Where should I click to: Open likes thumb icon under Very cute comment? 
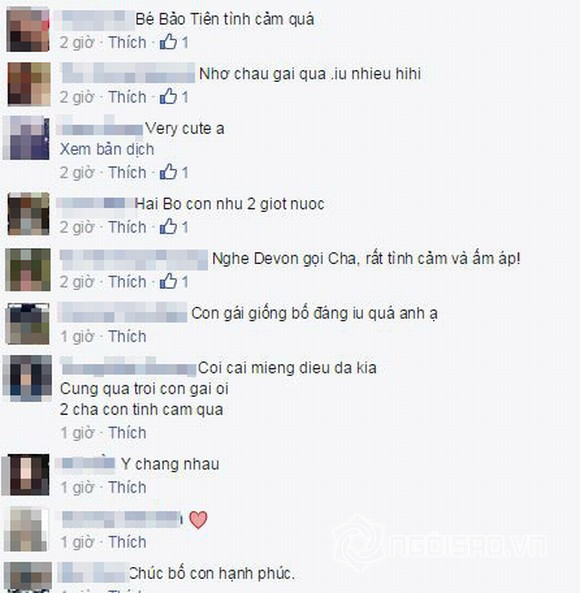[x=168, y=172]
